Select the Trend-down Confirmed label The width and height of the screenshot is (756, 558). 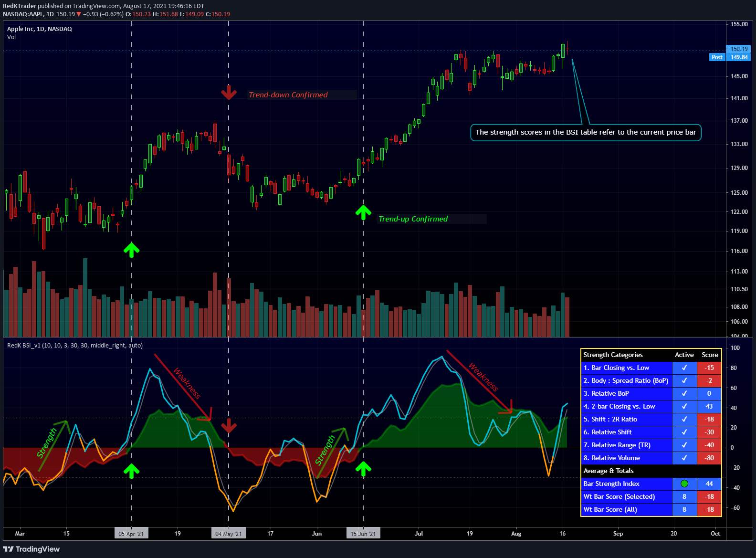tap(288, 95)
